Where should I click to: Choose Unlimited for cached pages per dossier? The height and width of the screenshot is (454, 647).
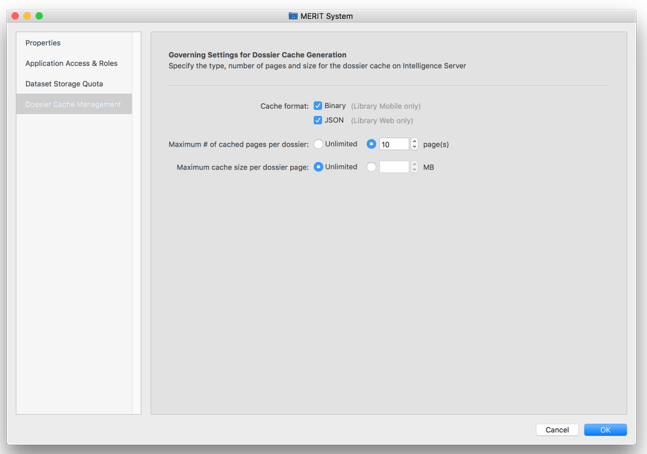pos(318,144)
